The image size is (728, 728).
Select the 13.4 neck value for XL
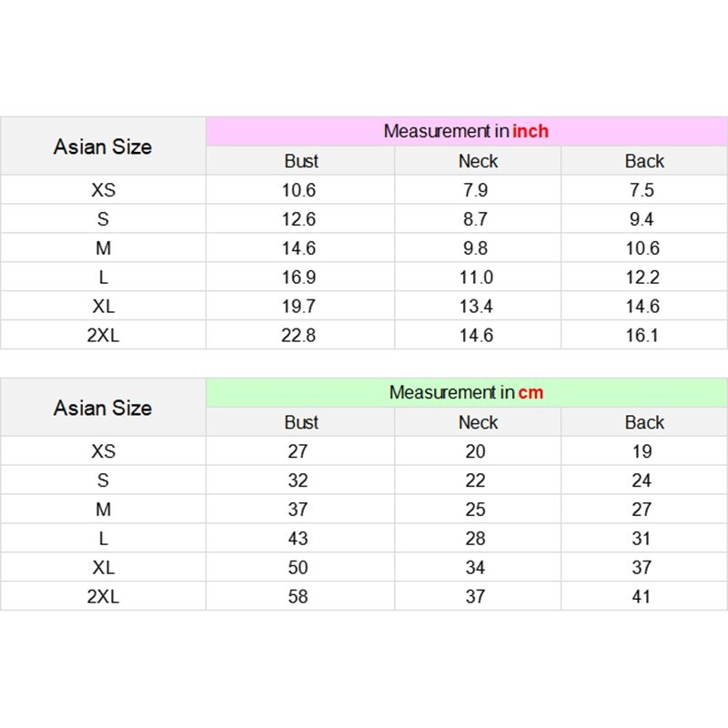coord(476,307)
